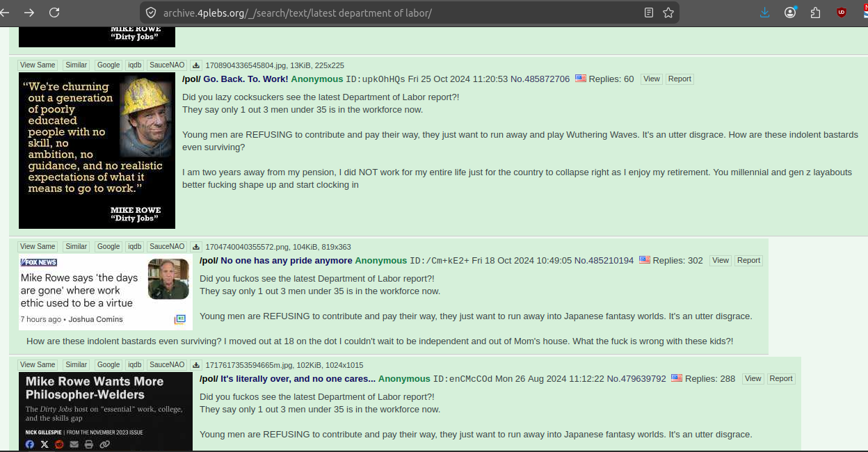The height and width of the screenshot is (452, 868).
Task: Click SauceNAO for 1708904336545804.jpg
Action: pos(167,65)
